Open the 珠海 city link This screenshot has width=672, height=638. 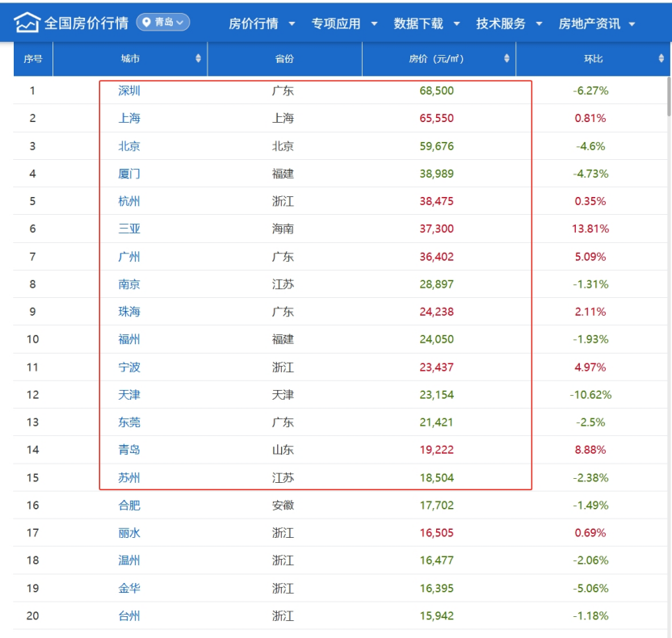coord(129,312)
